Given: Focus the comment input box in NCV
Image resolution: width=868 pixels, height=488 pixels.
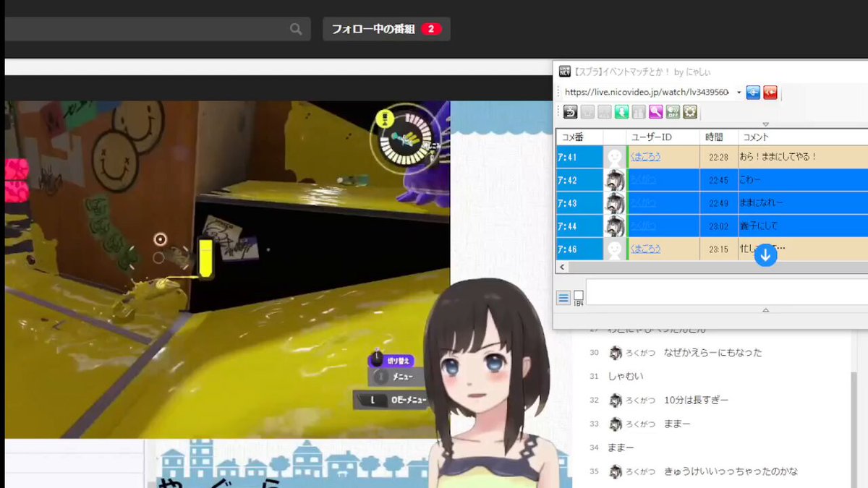Looking at the screenshot, I should [726, 293].
